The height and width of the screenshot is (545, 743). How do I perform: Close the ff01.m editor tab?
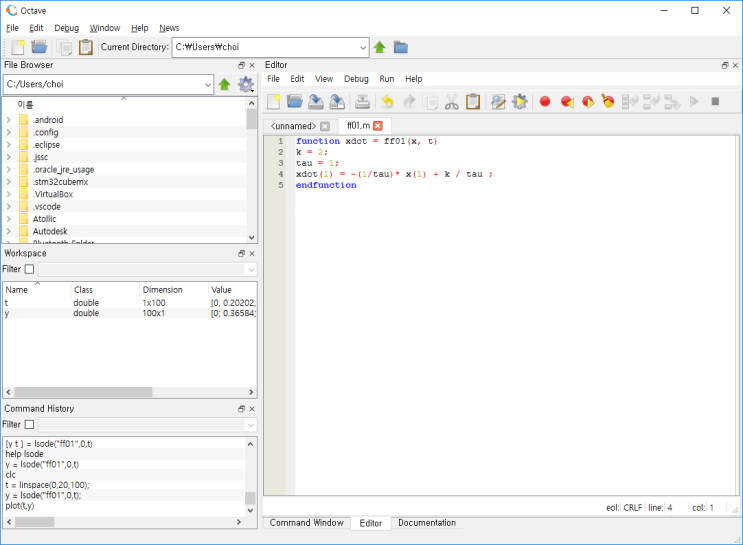[378, 126]
